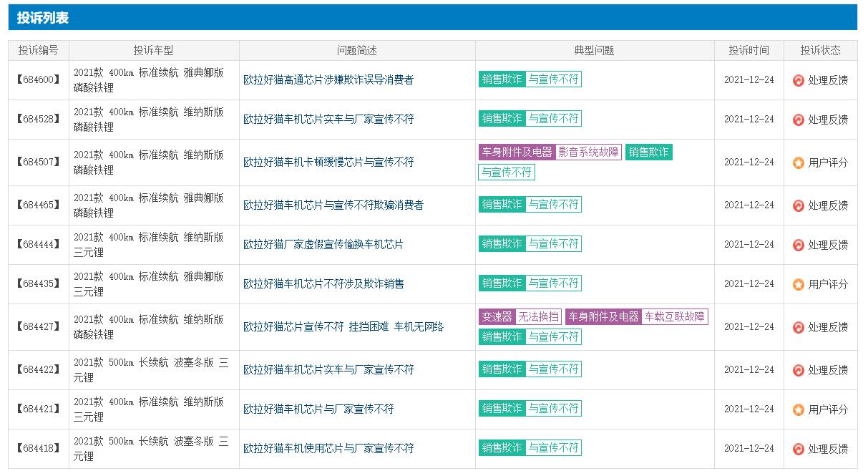Click the 投诉状态 column header
The width and height of the screenshot is (868, 476).
click(x=821, y=51)
